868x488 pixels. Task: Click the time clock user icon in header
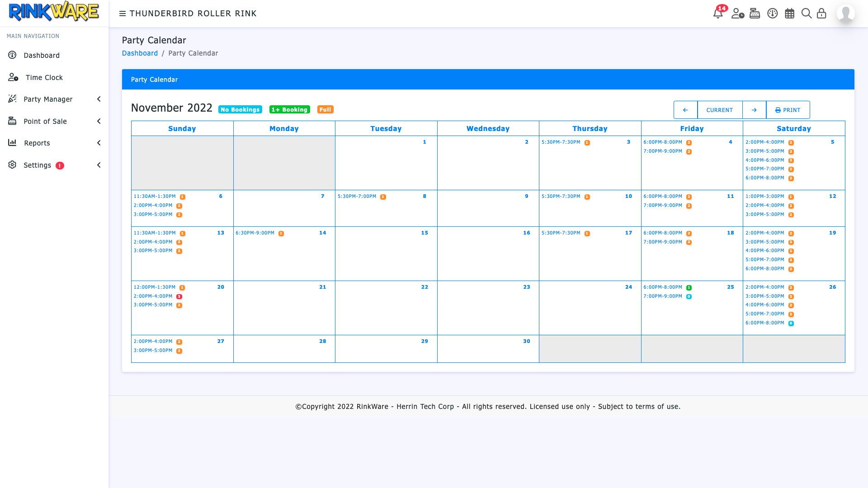(x=738, y=14)
